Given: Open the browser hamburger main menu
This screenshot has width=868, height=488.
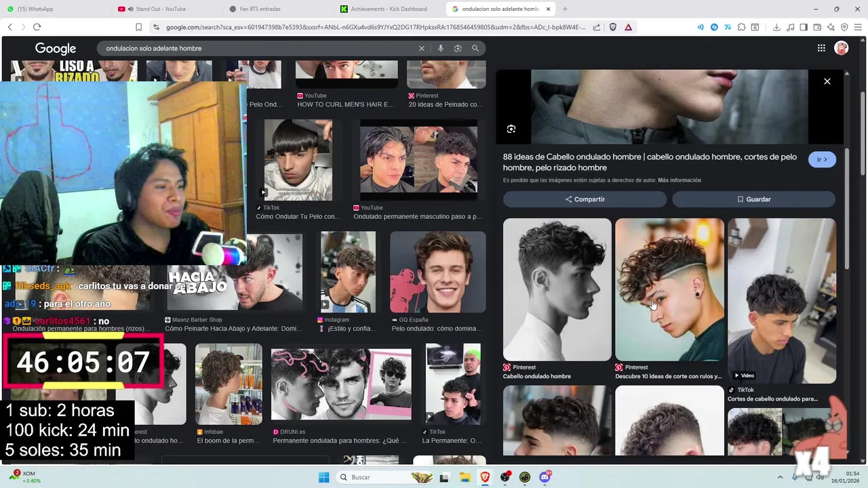Looking at the screenshot, I should pyautogui.click(x=858, y=27).
